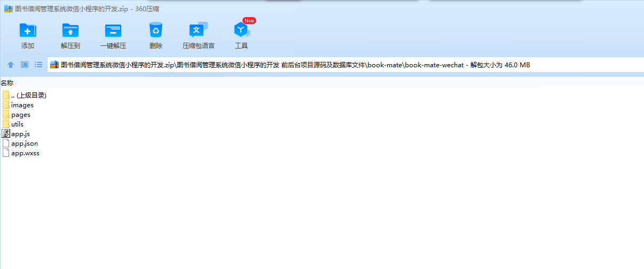Switch to list view mode
The width and height of the screenshot is (644, 269).
click(38, 65)
